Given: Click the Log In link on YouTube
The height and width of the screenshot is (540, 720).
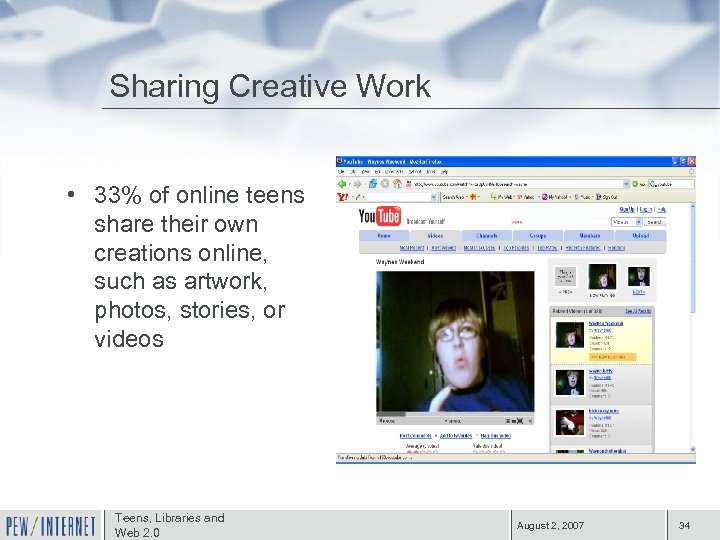Looking at the screenshot, I should click(x=646, y=209).
